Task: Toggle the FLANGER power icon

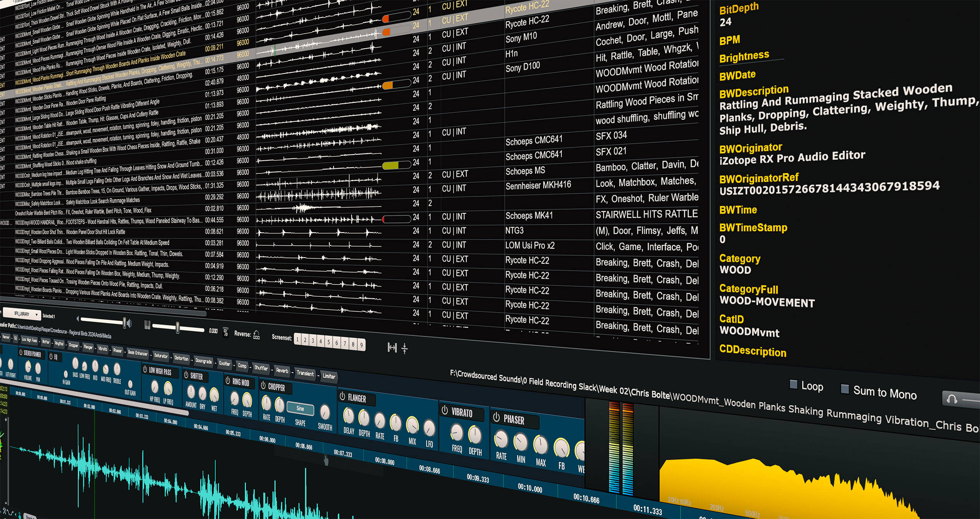Action: coord(342,396)
